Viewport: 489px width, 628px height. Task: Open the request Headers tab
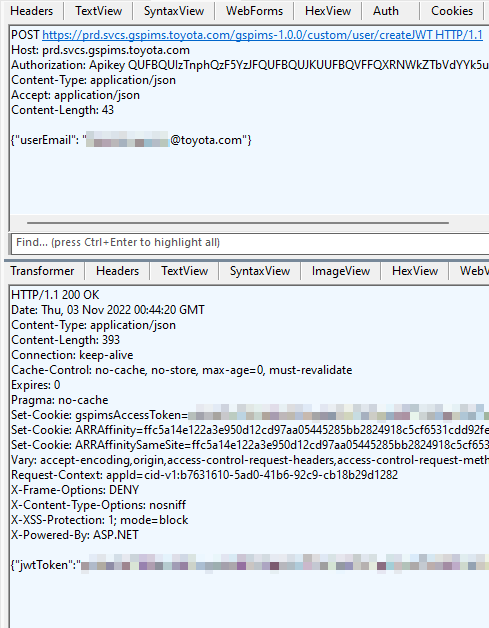point(32,11)
